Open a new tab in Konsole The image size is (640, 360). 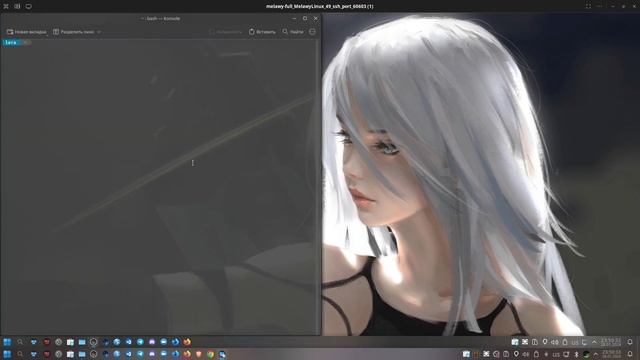27,32
